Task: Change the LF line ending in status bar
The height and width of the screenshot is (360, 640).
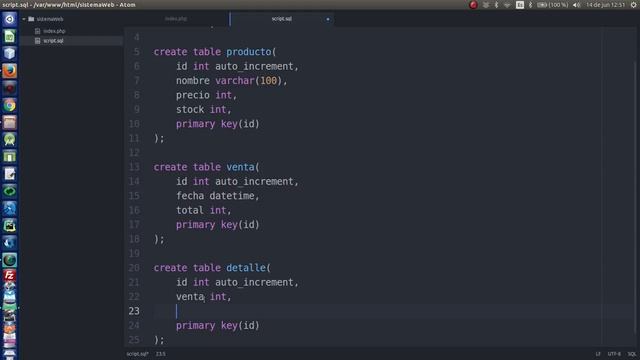Action: pyautogui.click(x=598, y=354)
